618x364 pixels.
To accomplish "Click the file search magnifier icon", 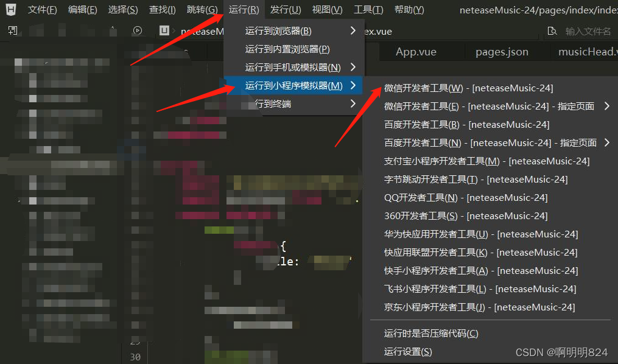I will (552, 31).
